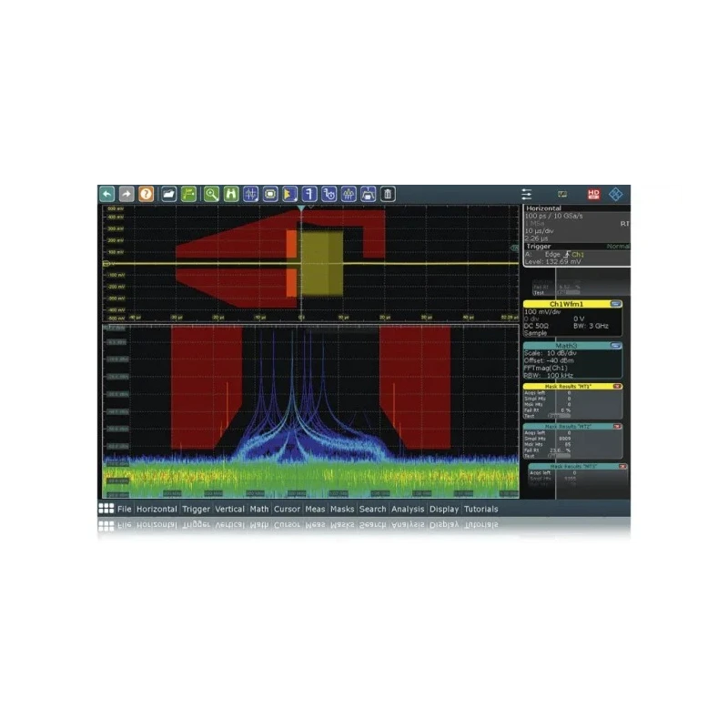Click the MT1 Test progress bar
This screenshot has height=728, width=728.
560,416
